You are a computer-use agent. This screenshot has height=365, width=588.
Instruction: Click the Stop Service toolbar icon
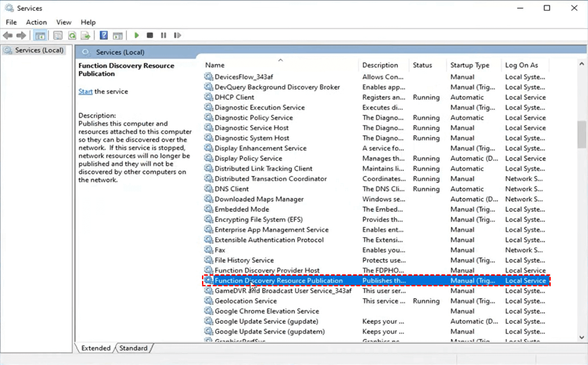[x=150, y=35]
